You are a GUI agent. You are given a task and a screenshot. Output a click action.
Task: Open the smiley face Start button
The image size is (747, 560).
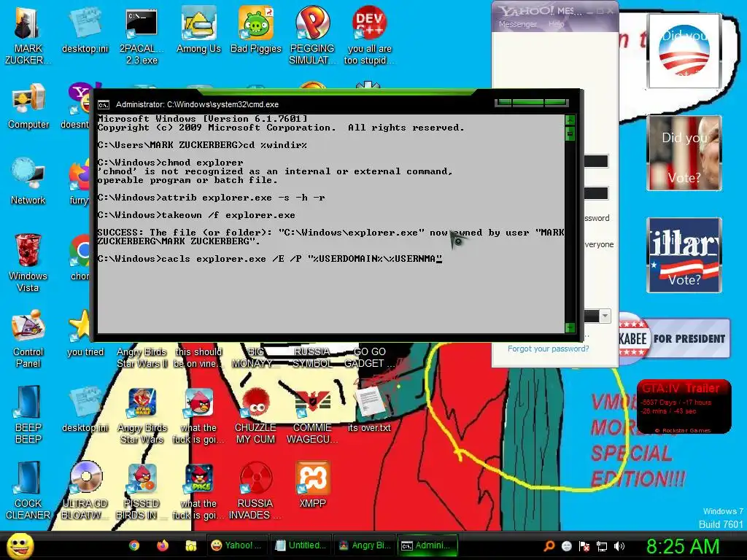tap(20, 545)
